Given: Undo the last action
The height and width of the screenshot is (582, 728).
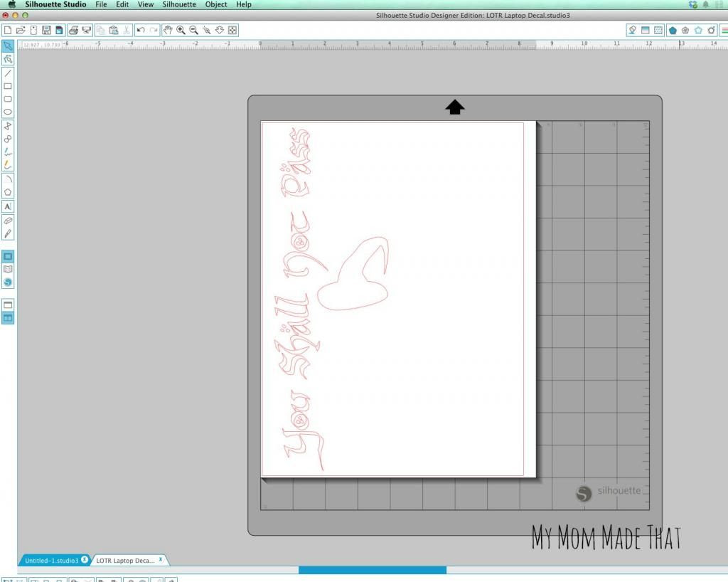Looking at the screenshot, I should pos(141,30).
